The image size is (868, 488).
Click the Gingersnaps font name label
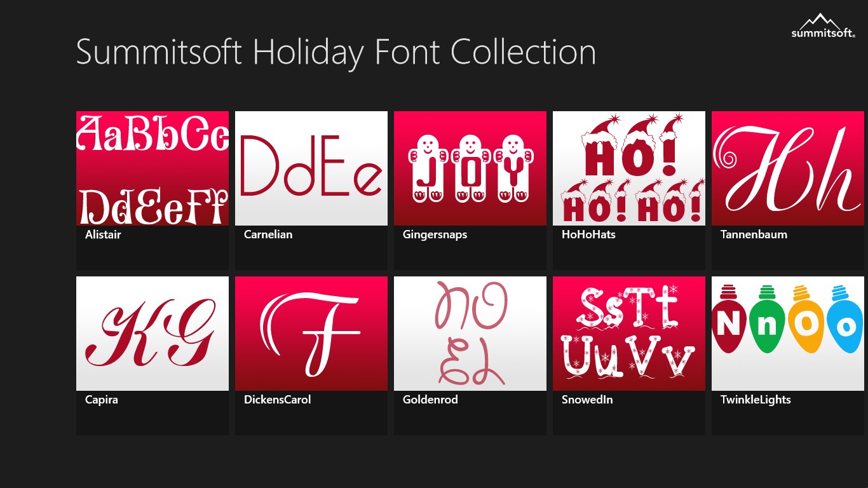435,235
